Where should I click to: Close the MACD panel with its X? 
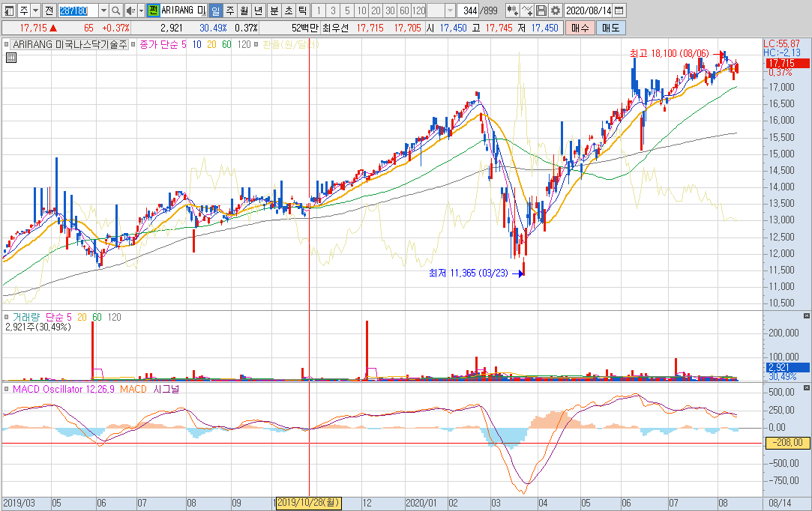tap(806, 388)
